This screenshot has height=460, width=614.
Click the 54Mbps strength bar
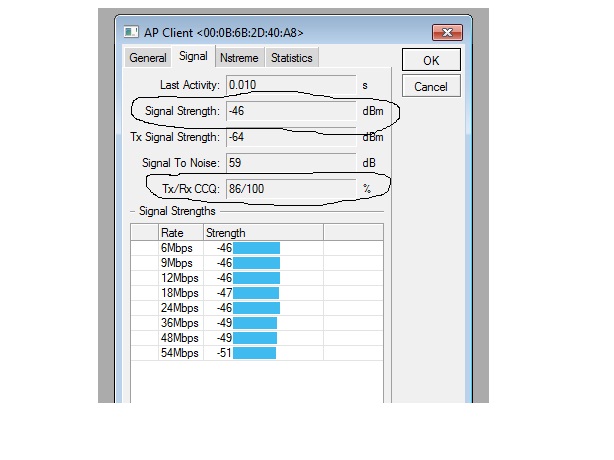pyautogui.click(x=255, y=353)
